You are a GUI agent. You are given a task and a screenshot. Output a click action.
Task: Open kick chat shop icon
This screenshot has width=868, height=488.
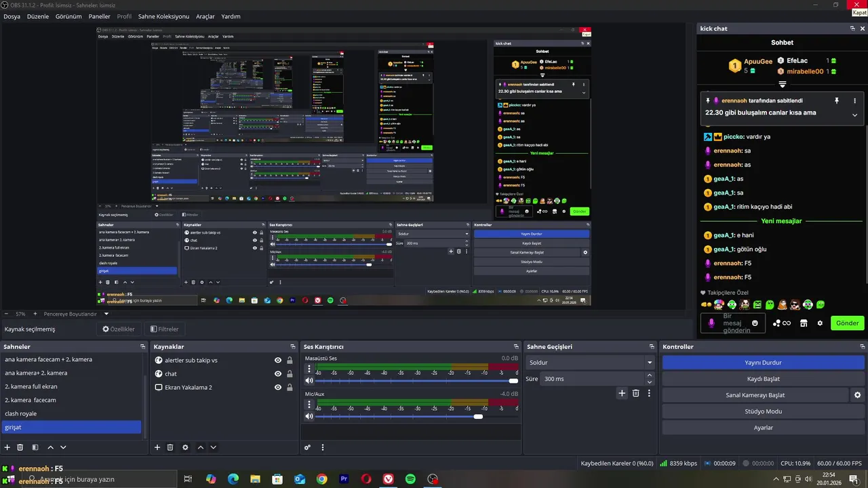tap(803, 323)
